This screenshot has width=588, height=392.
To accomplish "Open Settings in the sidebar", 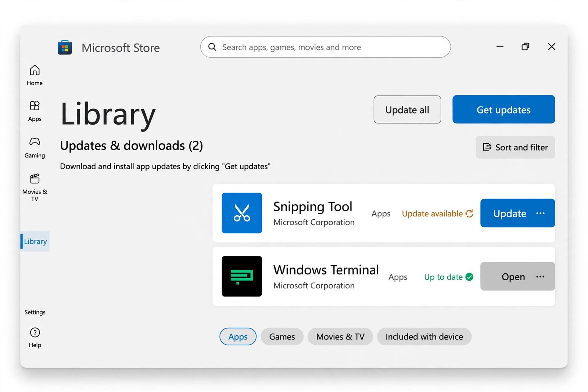I will coord(35,312).
